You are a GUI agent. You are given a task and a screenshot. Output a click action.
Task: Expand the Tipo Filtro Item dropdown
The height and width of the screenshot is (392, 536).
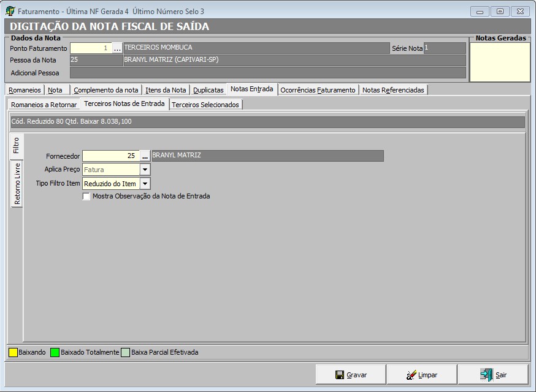pyautogui.click(x=145, y=184)
